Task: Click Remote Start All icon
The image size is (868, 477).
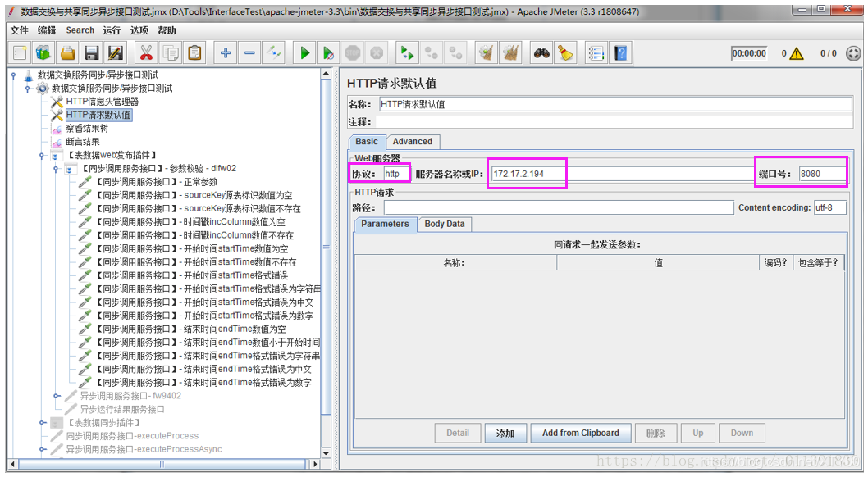Action: 408,53
